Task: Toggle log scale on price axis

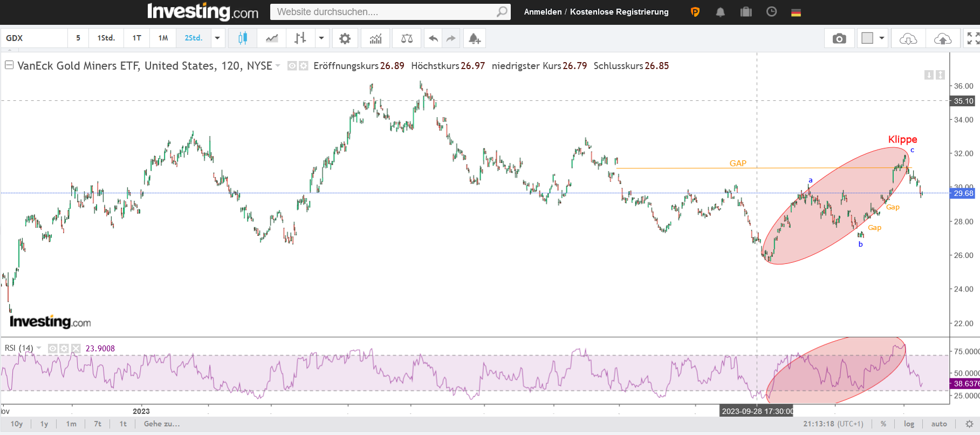Action: click(x=909, y=424)
